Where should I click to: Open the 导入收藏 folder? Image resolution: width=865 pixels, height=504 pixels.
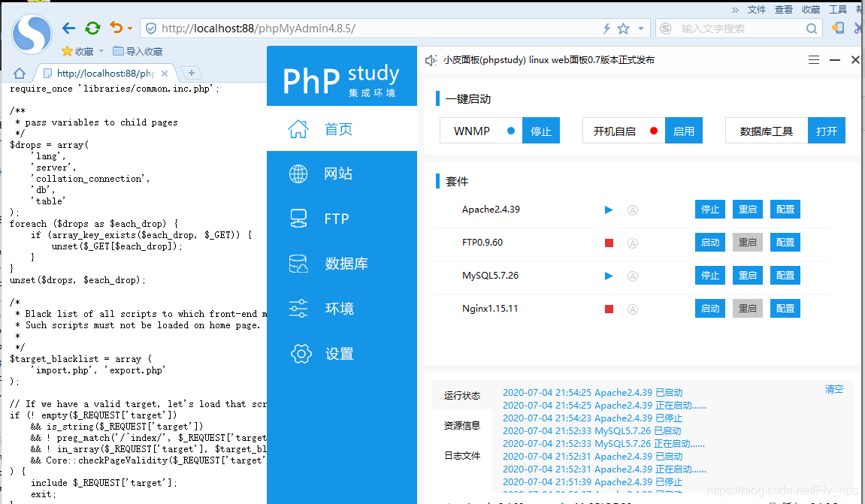[138, 51]
